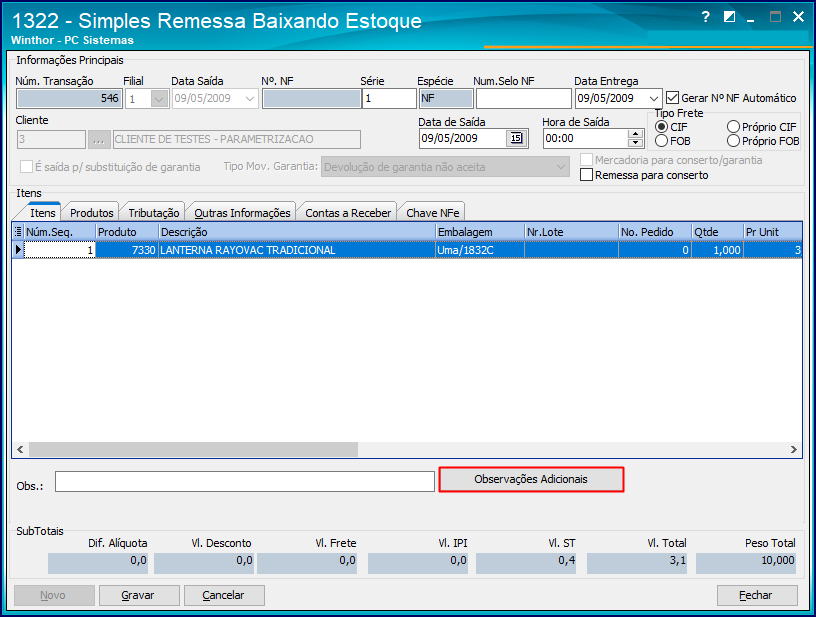
Task: Click the Cliente lookup ellipsis button
Action: click(x=99, y=139)
